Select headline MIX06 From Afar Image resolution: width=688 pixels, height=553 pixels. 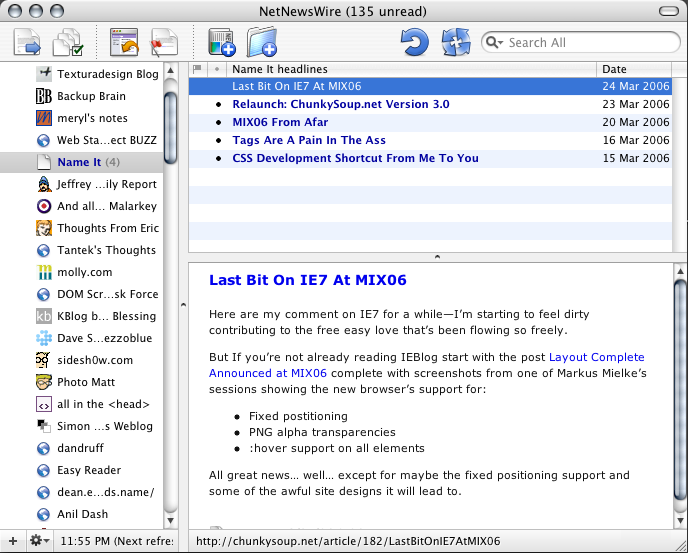pos(430,122)
